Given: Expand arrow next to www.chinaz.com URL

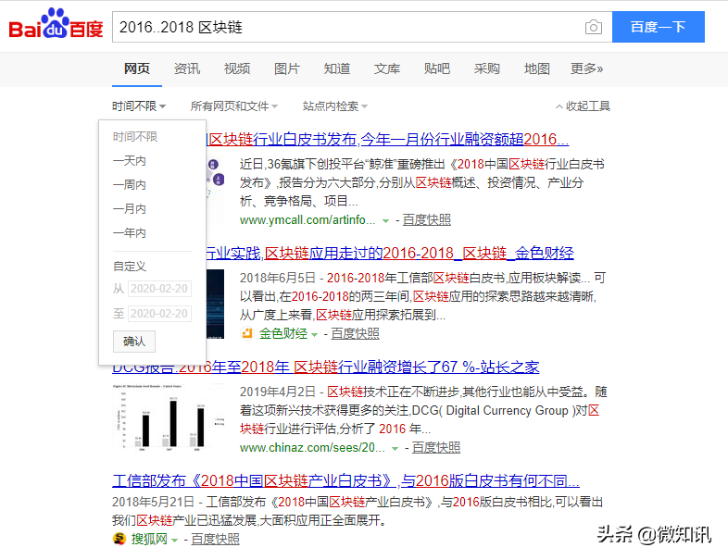Looking at the screenshot, I should pos(395,449).
